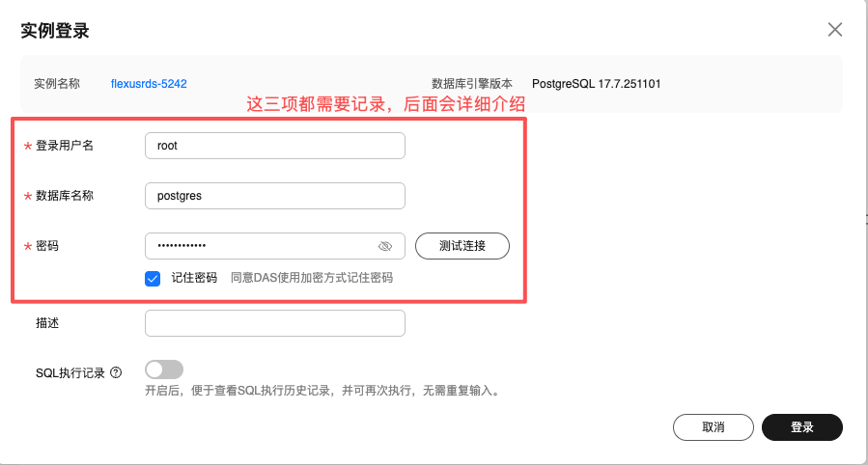This screenshot has width=868, height=465.
Task: Click the 实例登录 dialog title
Action: 55,31
